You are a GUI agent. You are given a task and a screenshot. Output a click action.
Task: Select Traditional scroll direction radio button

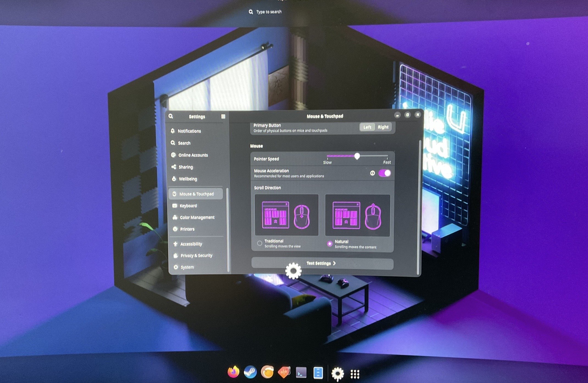point(259,243)
